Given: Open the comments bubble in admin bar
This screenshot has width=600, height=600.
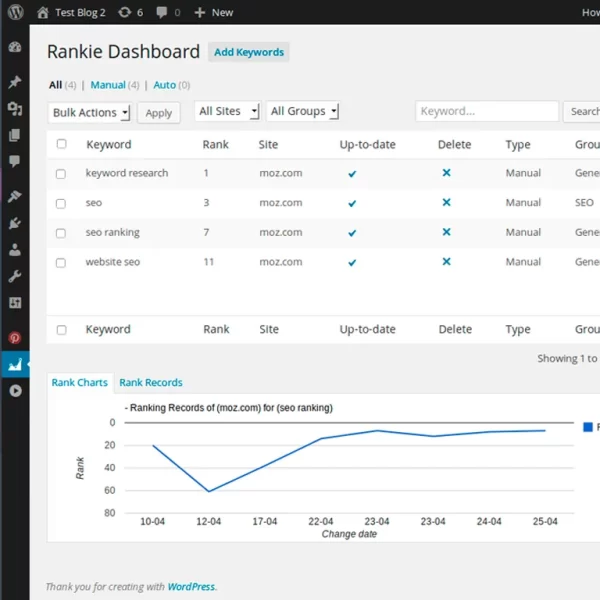Looking at the screenshot, I should coord(162,13).
